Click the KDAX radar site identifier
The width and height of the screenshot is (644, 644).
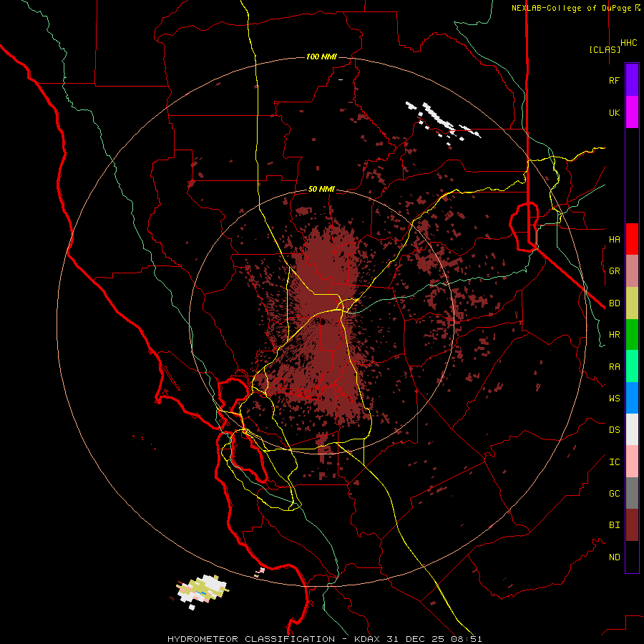coord(366,639)
